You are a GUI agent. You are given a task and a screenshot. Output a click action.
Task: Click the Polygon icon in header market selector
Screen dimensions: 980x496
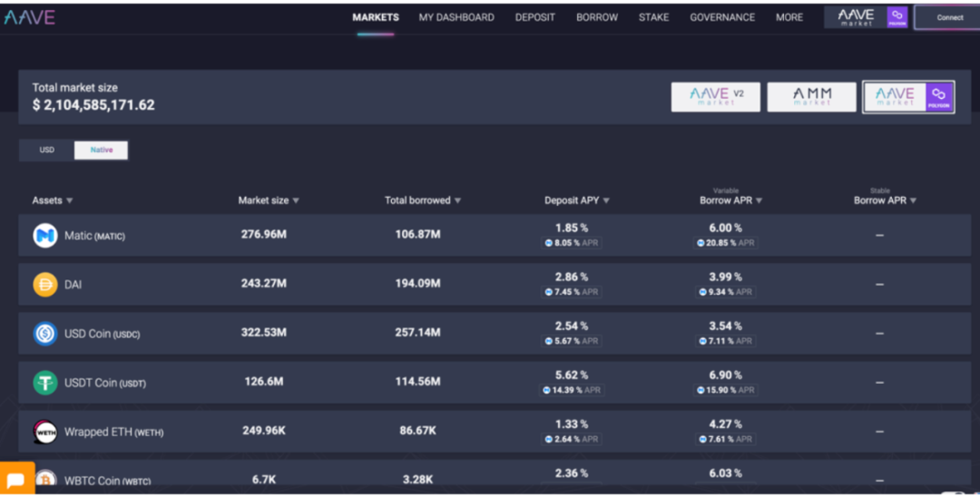pos(897,17)
